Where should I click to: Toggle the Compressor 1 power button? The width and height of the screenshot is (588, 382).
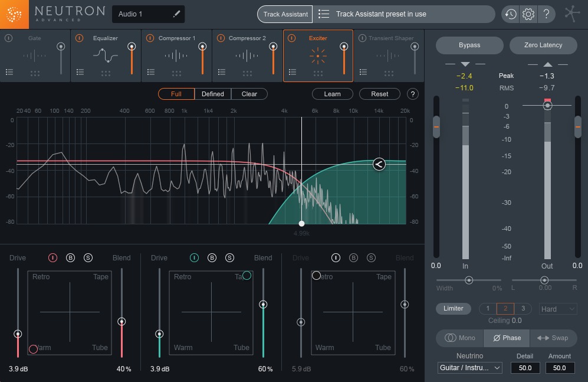click(150, 38)
